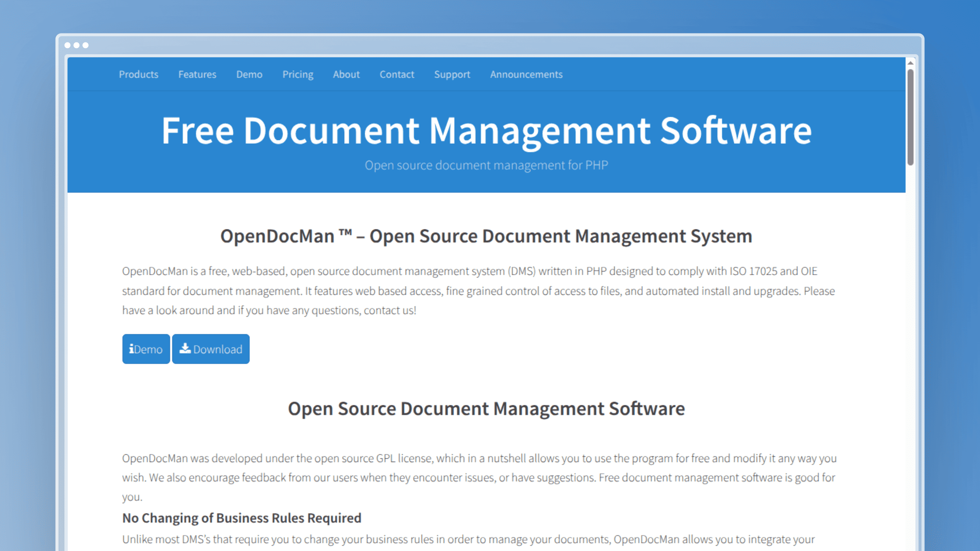
Task: Click the Open Source Document Management Software heading
Action: click(x=486, y=409)
